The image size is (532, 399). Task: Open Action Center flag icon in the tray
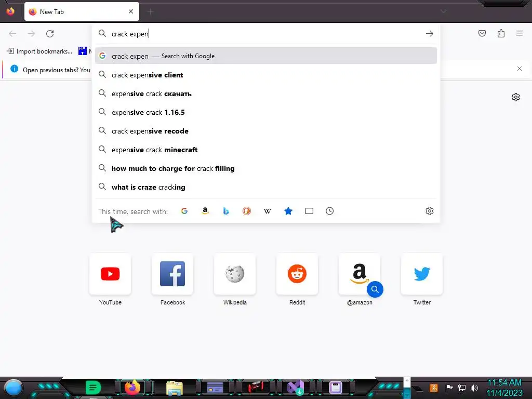click(449, 388)
